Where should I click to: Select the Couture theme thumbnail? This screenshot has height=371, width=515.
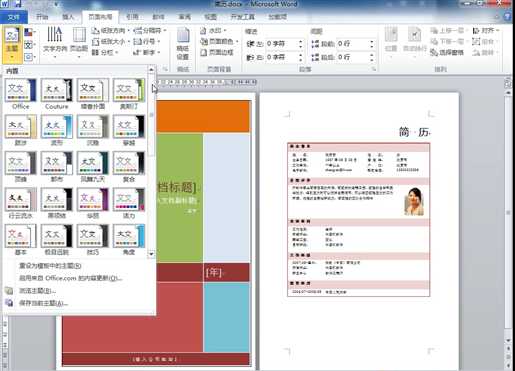point(56,90)
